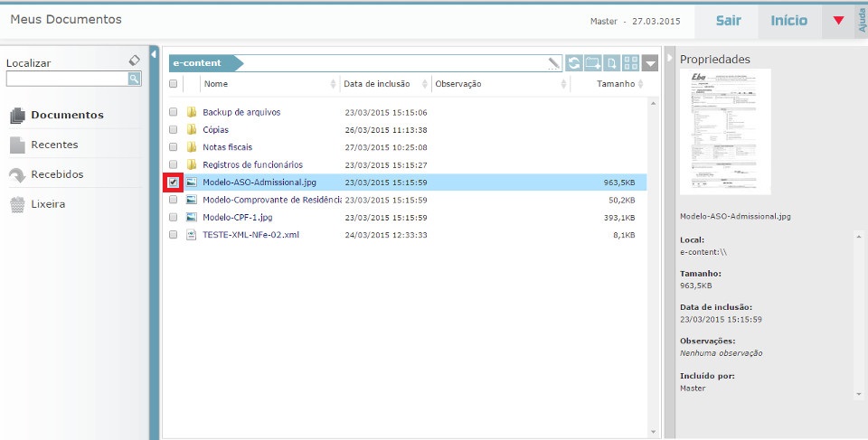Click the Sair logout button

pos(729,21)
